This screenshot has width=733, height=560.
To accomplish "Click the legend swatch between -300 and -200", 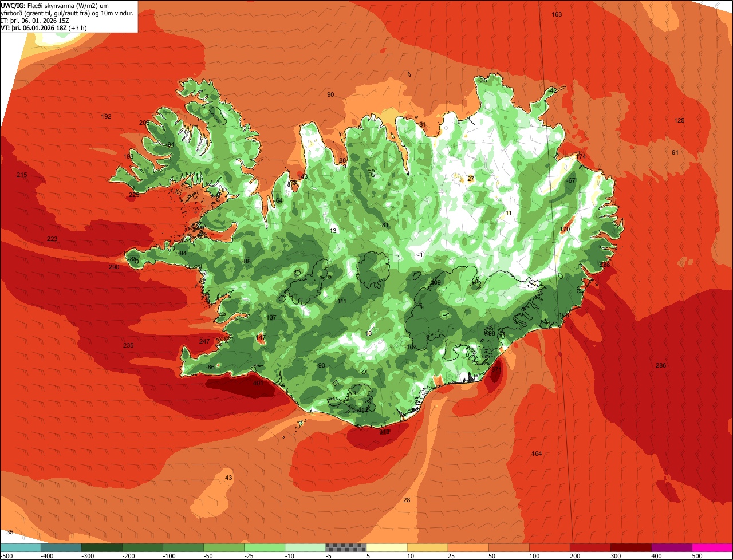I will click(102, 547).
